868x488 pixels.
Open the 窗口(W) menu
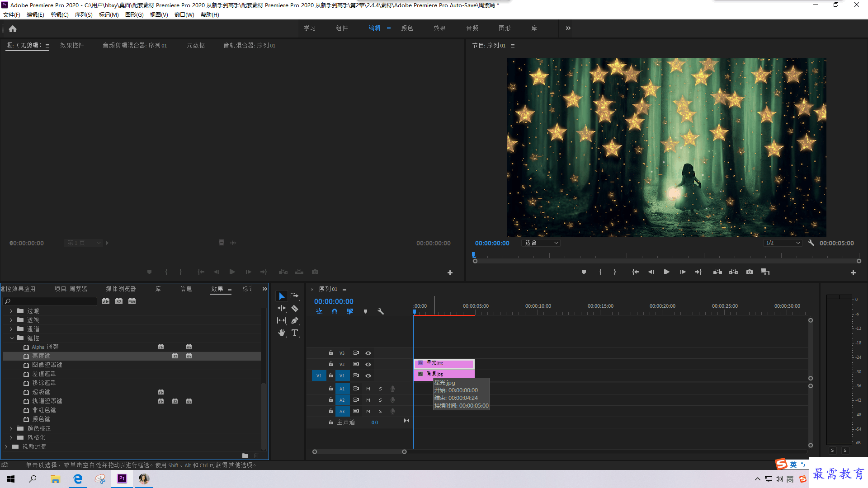(x=184, y=15)
